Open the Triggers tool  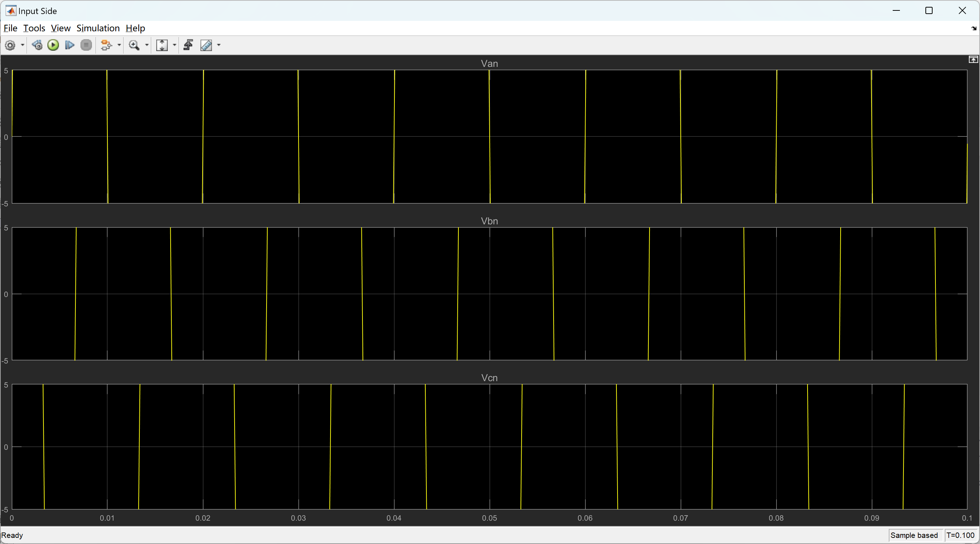tap(188, 45)
